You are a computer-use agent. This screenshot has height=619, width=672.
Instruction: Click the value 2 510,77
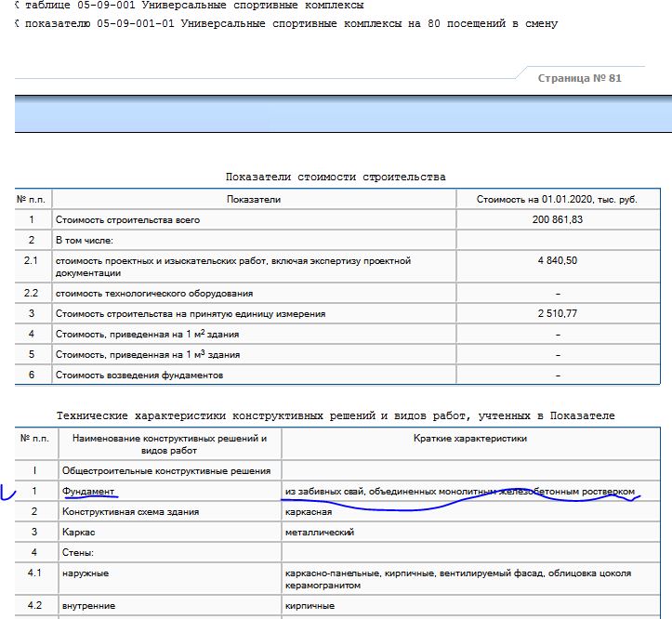[557, 314]
